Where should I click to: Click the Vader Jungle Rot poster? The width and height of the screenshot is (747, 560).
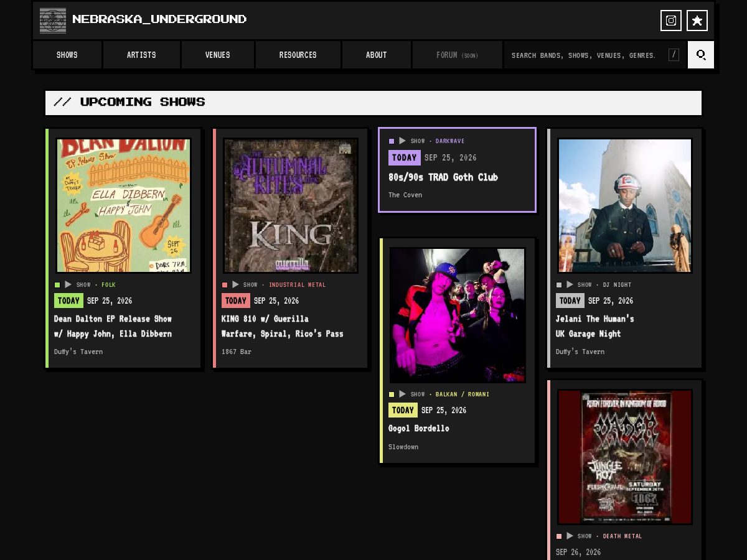(625, 457)
